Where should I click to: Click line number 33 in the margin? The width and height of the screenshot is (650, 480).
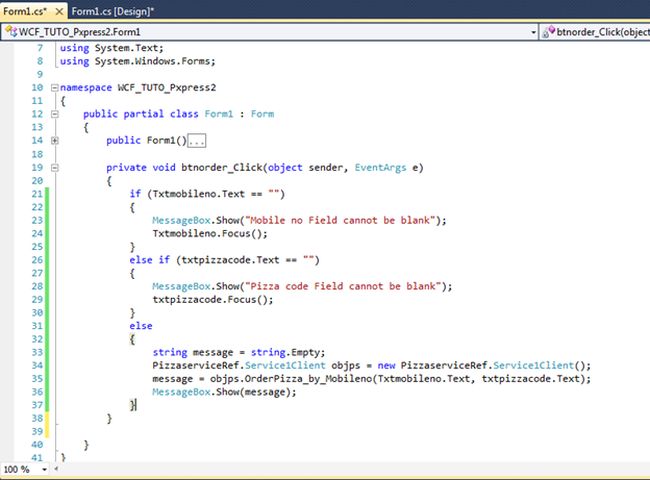coord(37,352)
